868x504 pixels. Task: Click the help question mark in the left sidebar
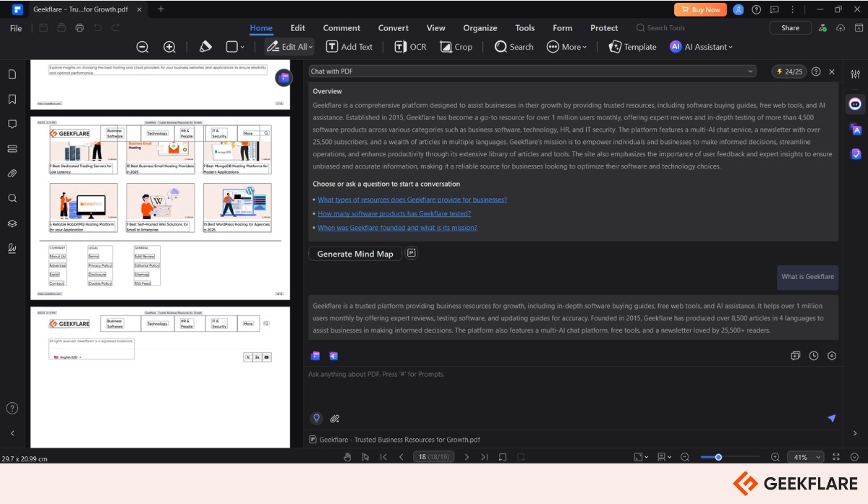pyautogui.click(x=12, y=408)
